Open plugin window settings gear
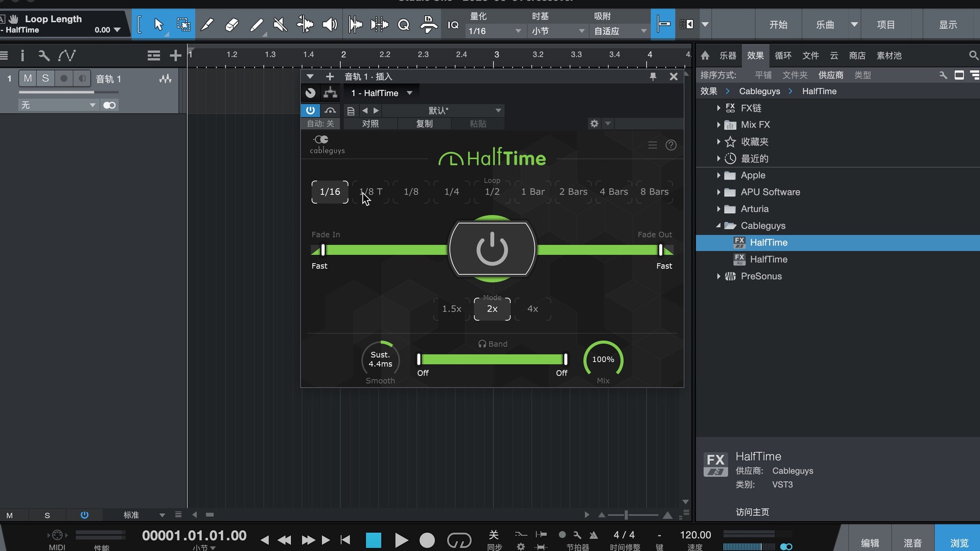 594,123
